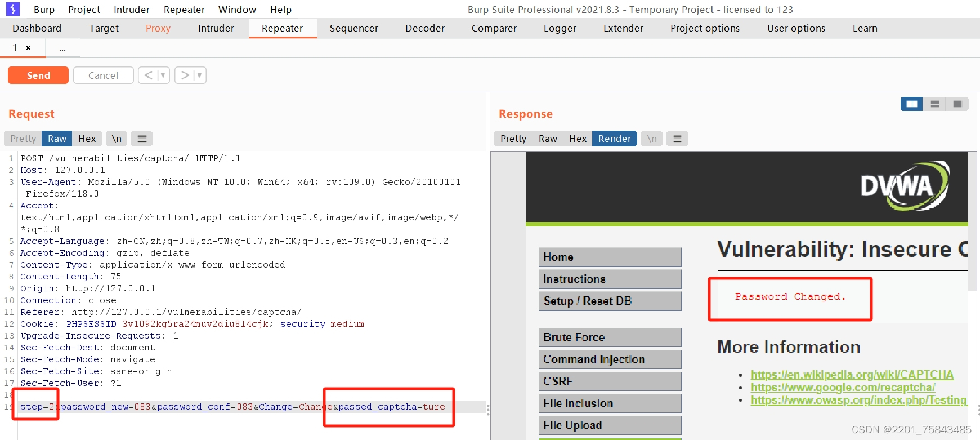Screen dimensions: 980x440
Task: Add a new Repeater tab via ellipsis
Action: [x=62, y=48]
